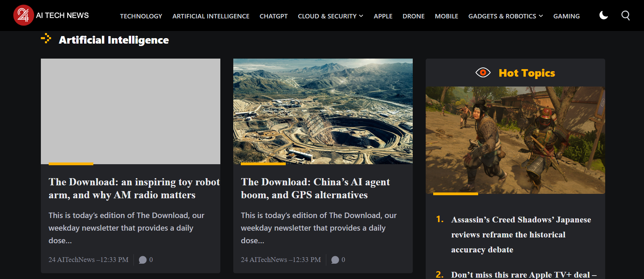This screenshot has height=279, width=644.
Task: Click the comment count 0 under toy robot article
Action: pyautogui.click(x=151, y=260)
